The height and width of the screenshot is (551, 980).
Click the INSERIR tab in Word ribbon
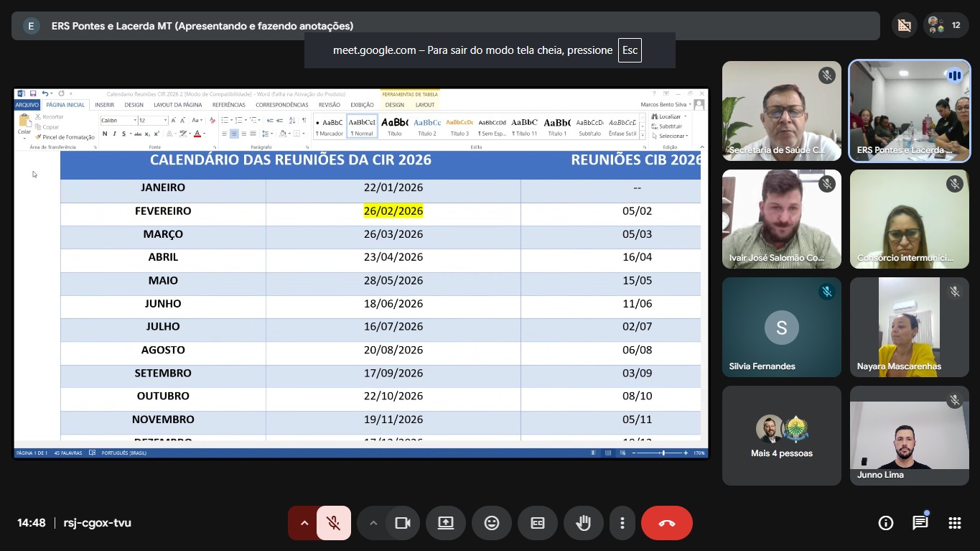coord(105,105)
